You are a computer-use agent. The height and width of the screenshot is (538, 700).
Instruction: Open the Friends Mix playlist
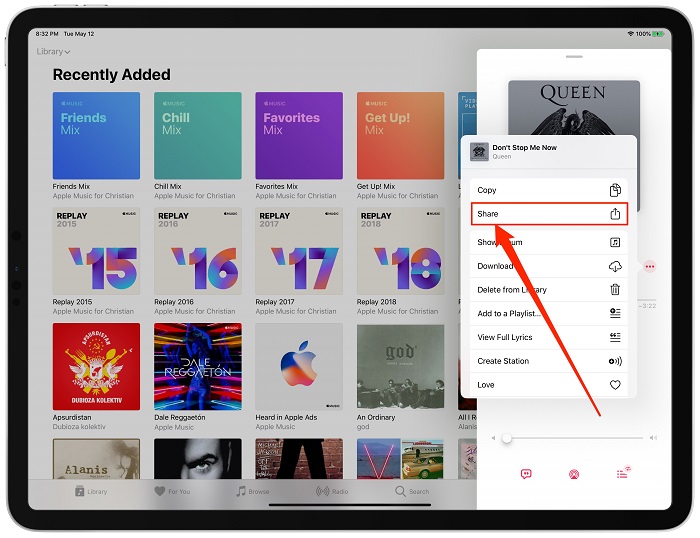point(96,136)
